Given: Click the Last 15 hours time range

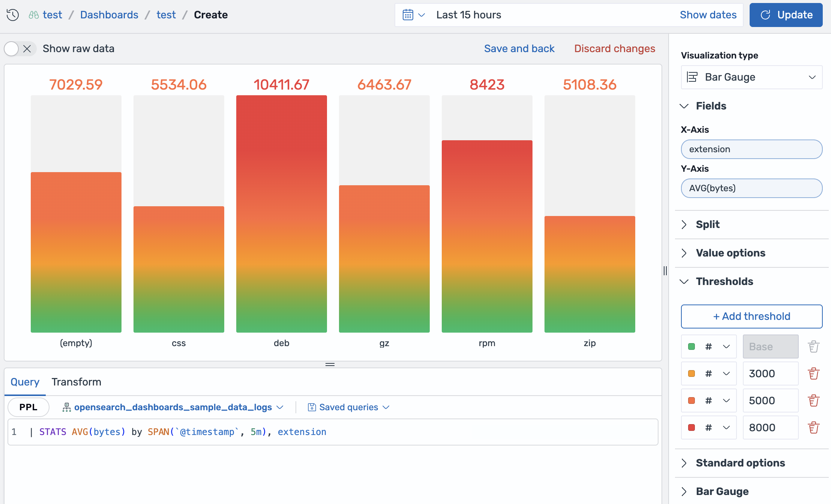Looking at the screenshot, I should (469, 15).
